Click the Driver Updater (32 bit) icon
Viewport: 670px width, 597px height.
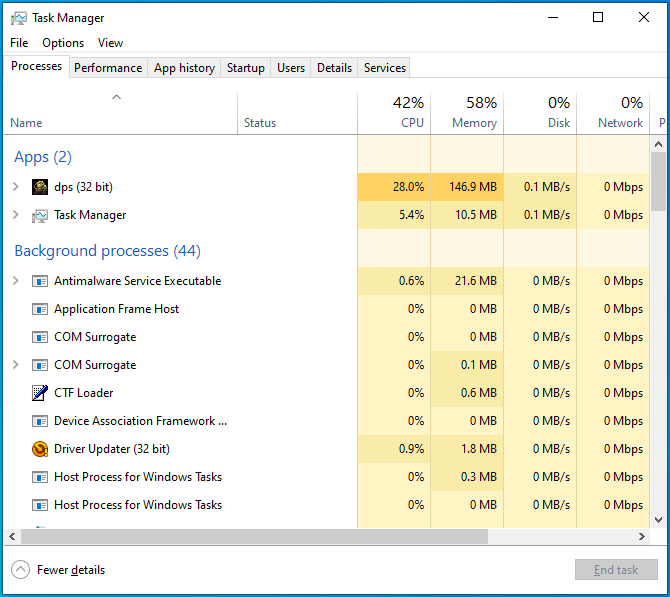(x=40, y=449)
